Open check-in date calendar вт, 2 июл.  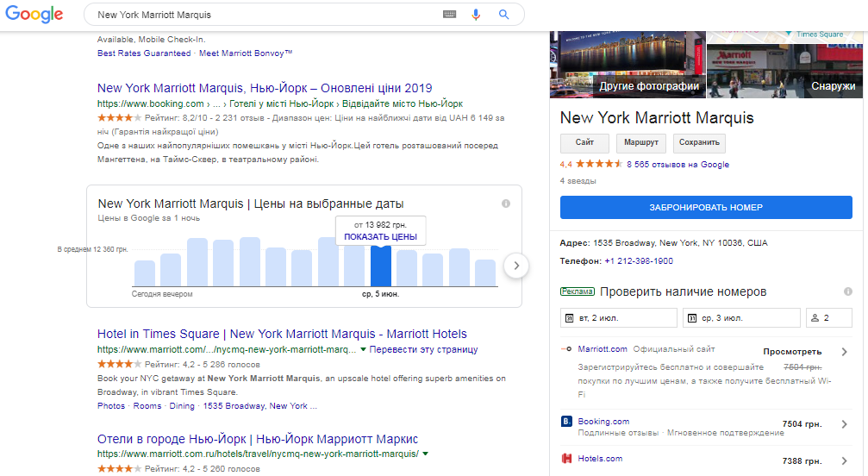[618, 318]
